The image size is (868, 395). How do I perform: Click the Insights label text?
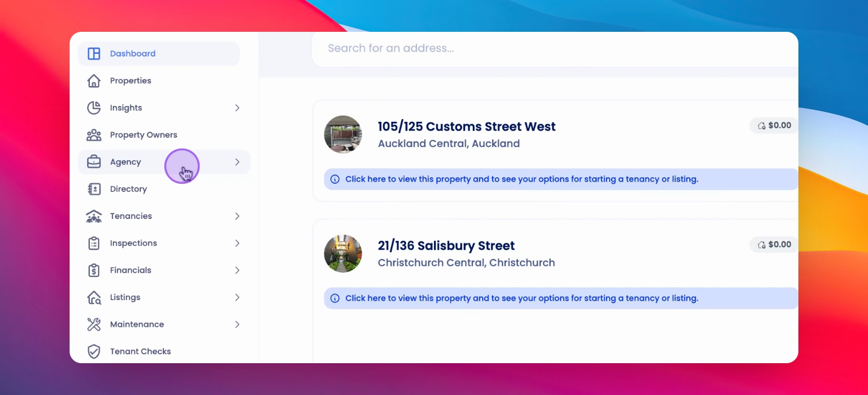126,108
